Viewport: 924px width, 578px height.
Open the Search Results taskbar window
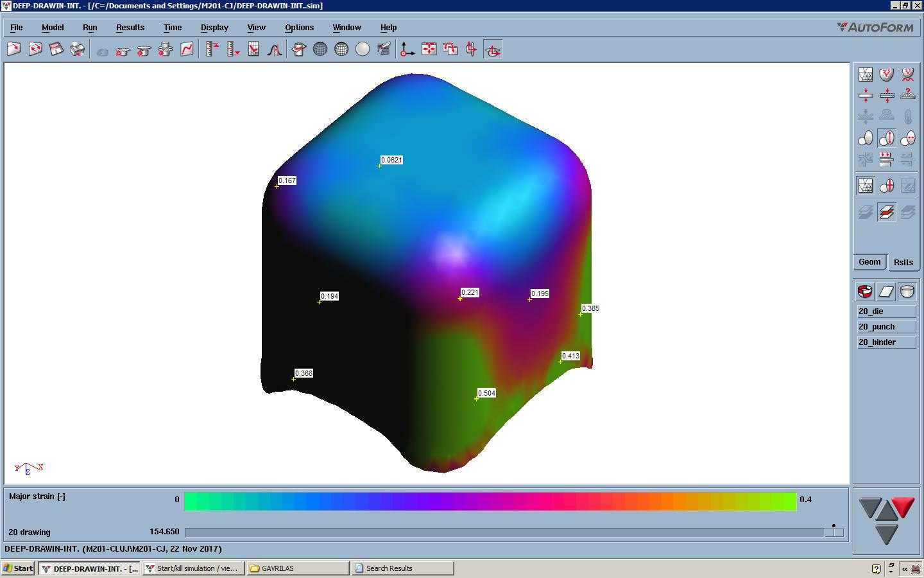402,568
